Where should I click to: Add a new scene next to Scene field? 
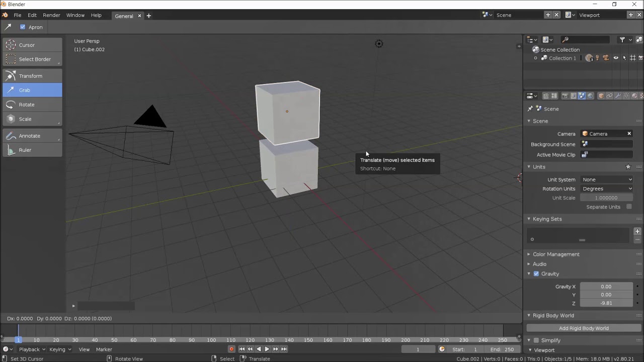(548, 15)
